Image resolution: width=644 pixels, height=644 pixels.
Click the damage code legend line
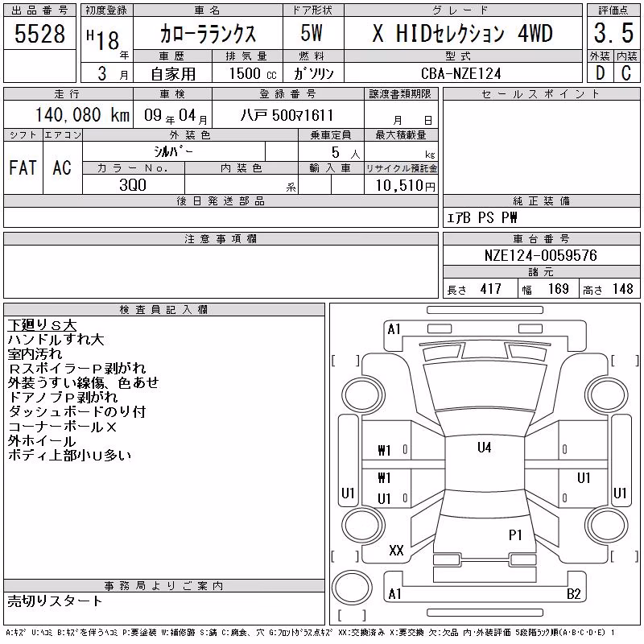coord(311,633)
